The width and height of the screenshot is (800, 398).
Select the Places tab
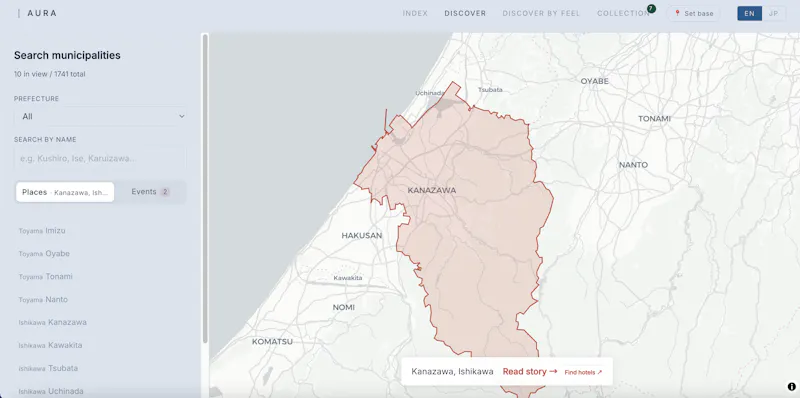(65, 192)
